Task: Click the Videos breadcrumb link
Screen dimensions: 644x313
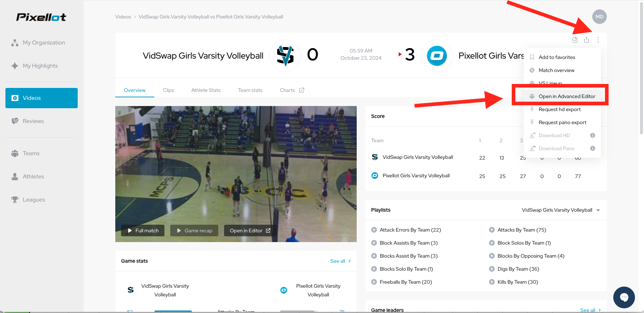Action: [123, 17]
